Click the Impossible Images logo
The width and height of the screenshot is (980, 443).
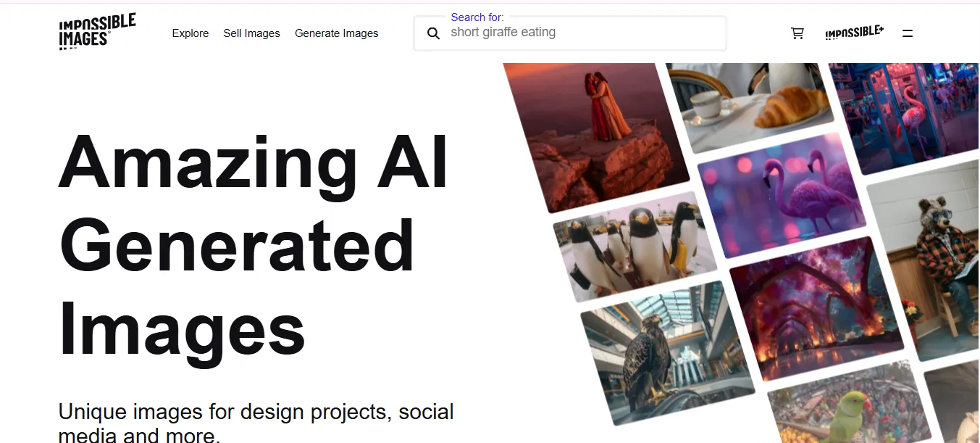[97, 32]
